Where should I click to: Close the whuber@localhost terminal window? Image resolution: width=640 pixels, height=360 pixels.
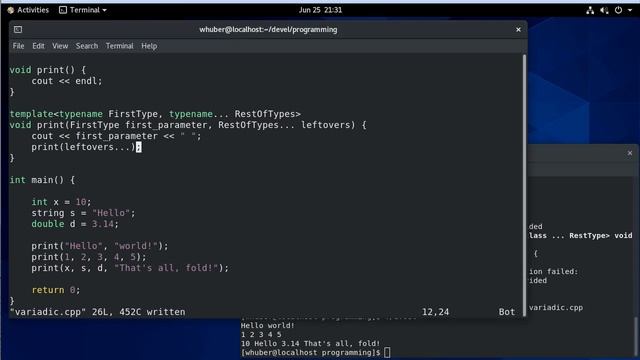(x=518, y=29)
